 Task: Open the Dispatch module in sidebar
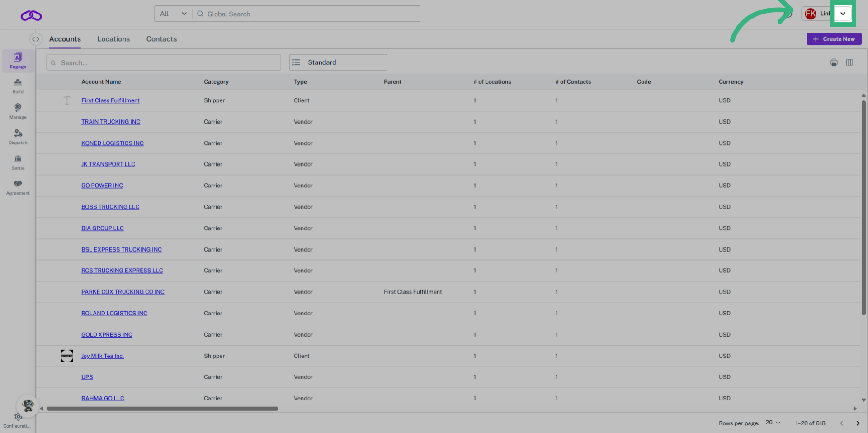[18, 136]
